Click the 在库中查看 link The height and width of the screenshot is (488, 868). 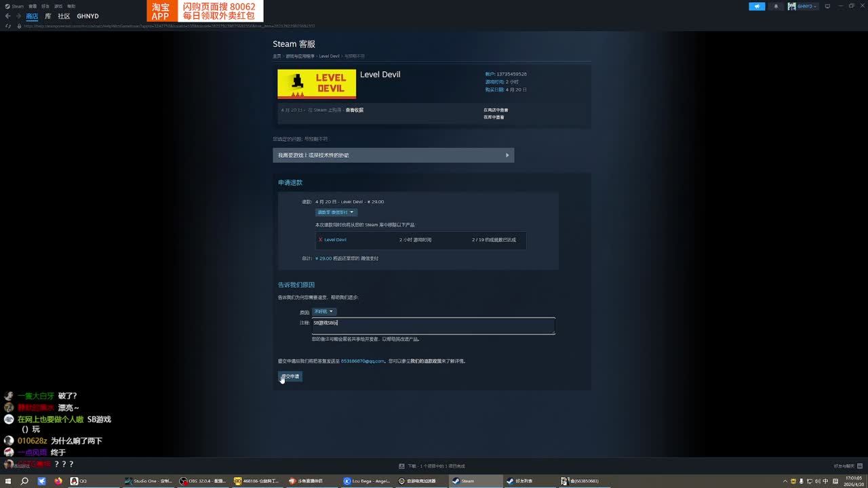point(494,117)
